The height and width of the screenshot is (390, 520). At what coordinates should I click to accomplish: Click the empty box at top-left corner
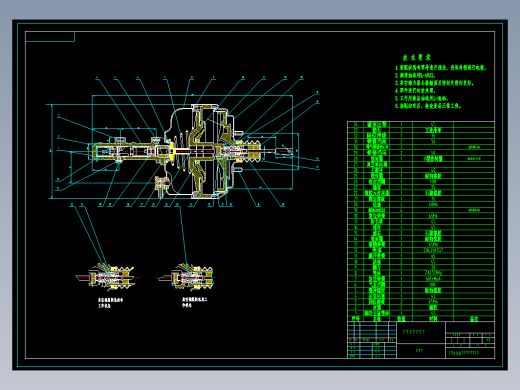(50, 37)
